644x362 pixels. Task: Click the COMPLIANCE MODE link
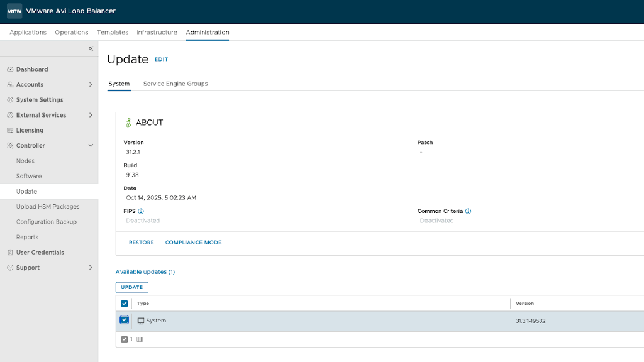pos(193,243)
